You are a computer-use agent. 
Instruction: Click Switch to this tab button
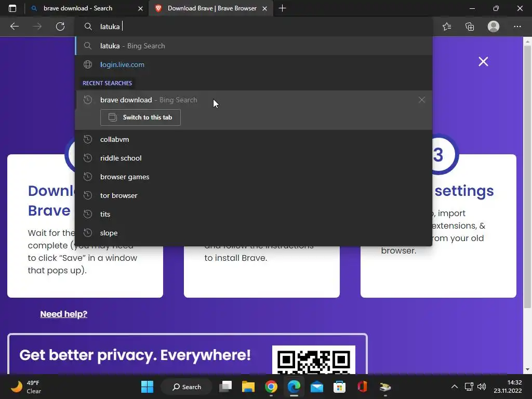pyautogui.click(x=140, y=117)
